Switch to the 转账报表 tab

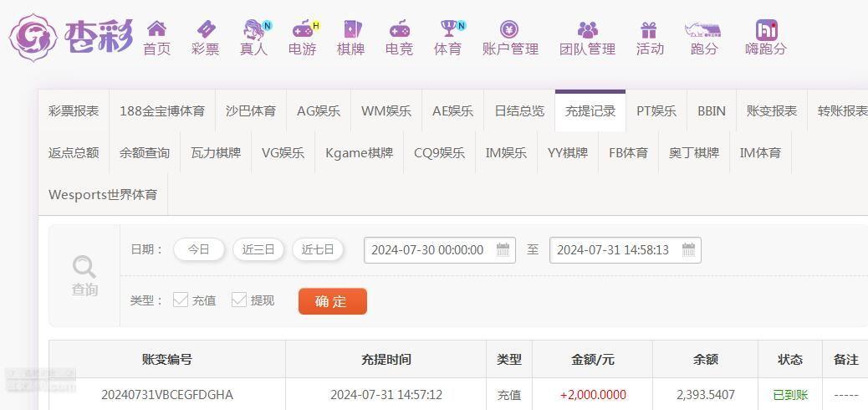pyautogui.click(x=838, y=110)
